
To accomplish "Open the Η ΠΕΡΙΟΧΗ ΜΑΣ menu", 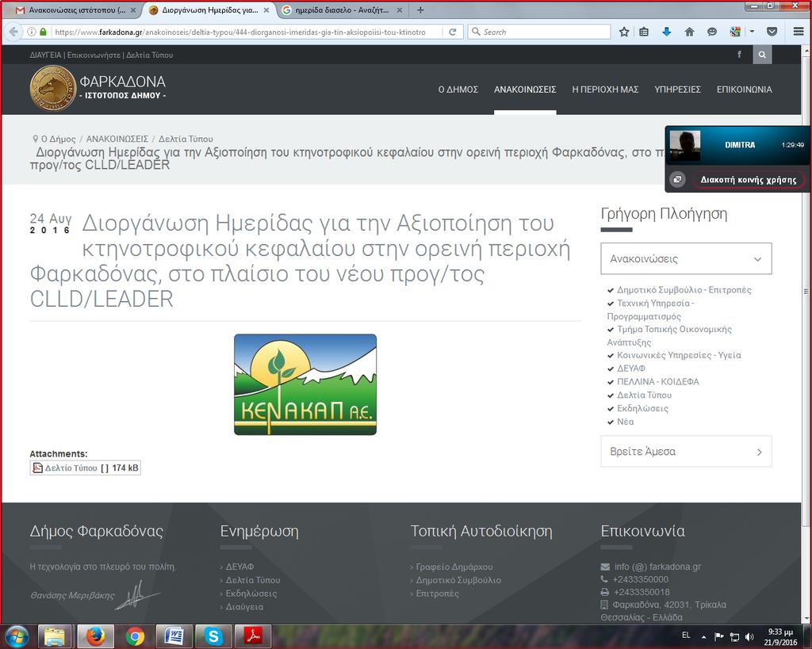I will tap(605, 90).
